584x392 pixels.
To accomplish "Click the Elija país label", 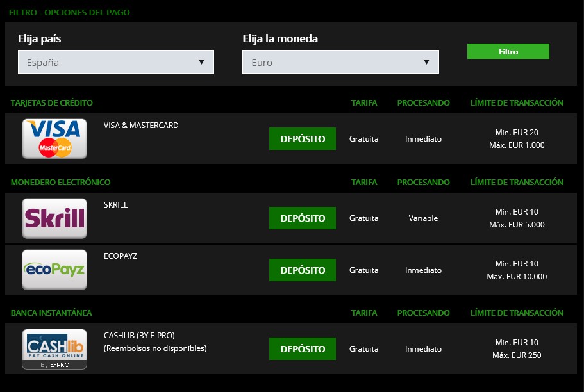I will tap(40, 38).
